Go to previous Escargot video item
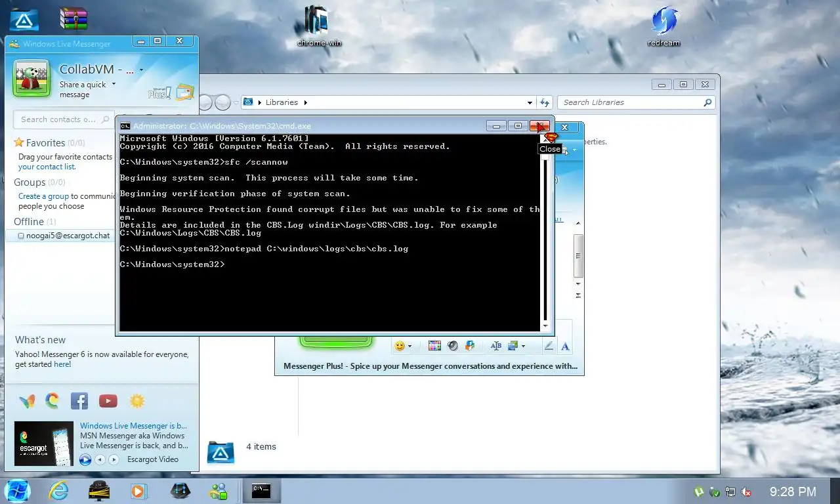Image resolution: width=840 pixels, height=504 pixels. point(100,459)
